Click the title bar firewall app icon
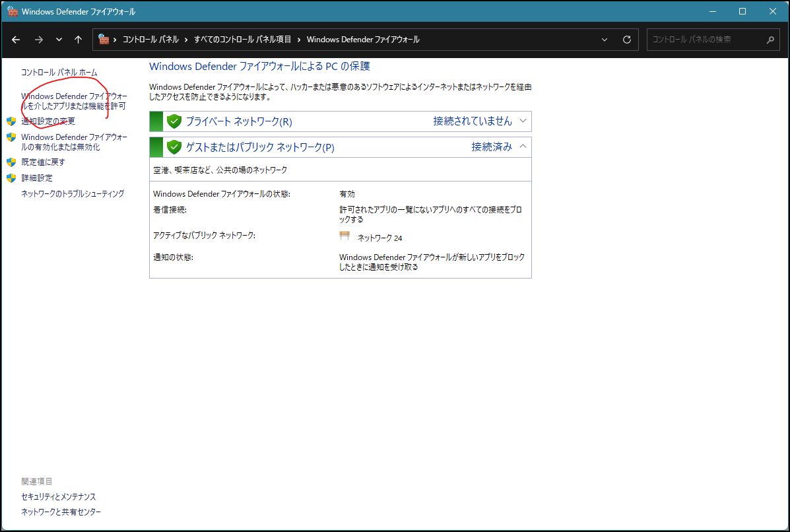This screenshot has height=532, width=790. (x=13, y=11)
